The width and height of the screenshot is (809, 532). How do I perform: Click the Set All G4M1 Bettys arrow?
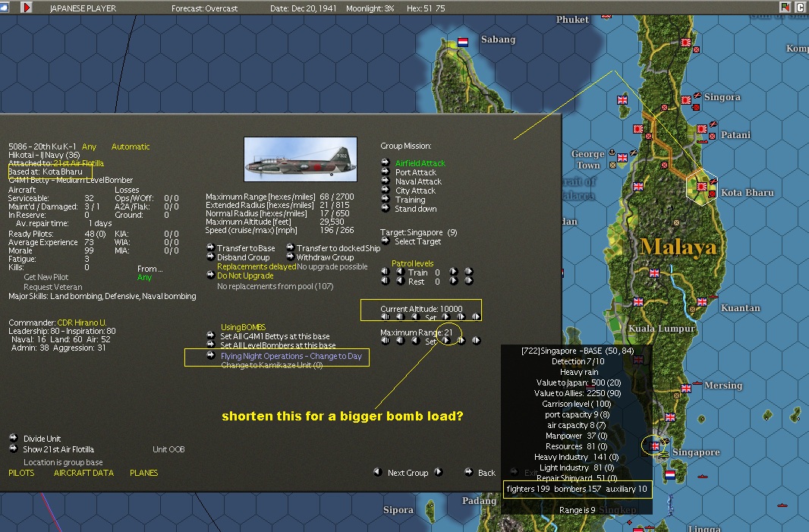point(210,335)
